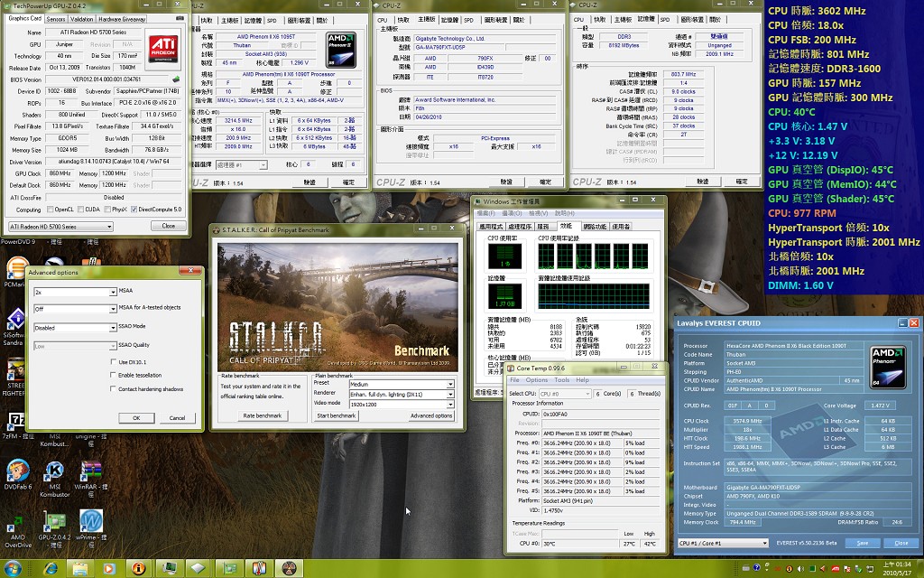Switch to the S.T.A.L.K.E.R. radiation taskbar icon
Image resolution: width=924 pixels, height=578 pixels.
coord(289,569)
